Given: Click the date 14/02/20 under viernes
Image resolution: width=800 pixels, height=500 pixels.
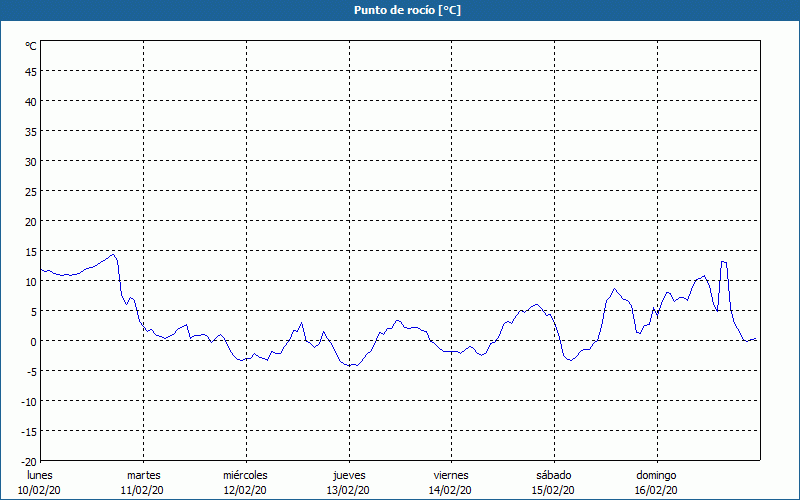Looking at the screenshot, I should coord(451,490).
